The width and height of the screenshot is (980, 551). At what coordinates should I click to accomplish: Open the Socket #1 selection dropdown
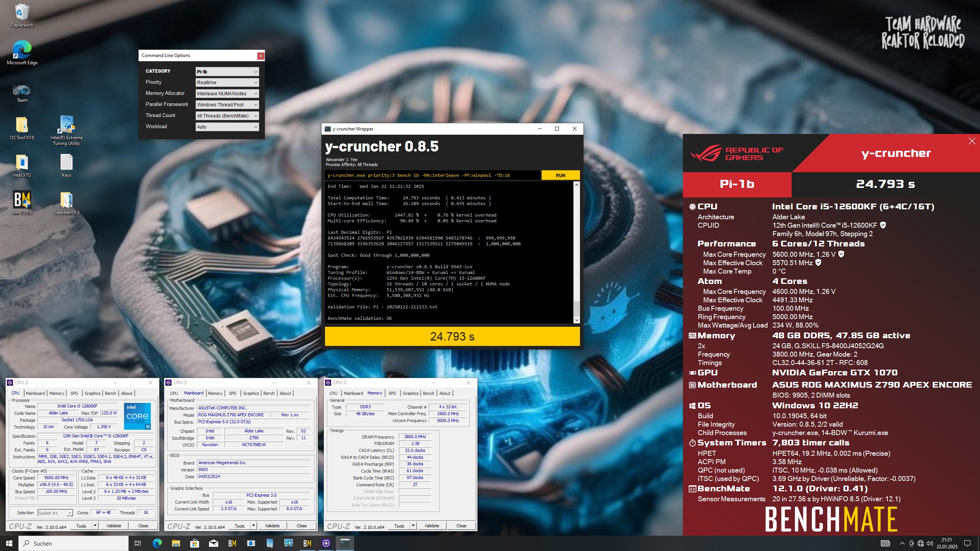55,513
